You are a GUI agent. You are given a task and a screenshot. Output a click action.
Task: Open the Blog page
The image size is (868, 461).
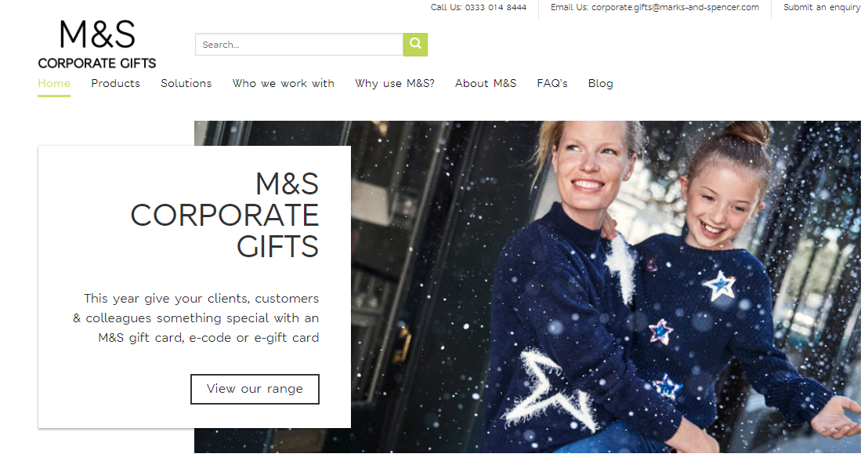[601, 84]
